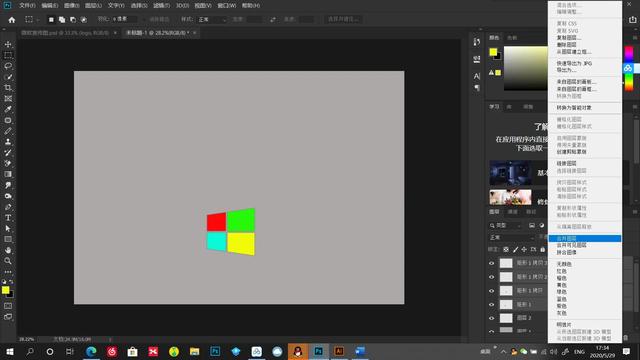Select the Eyedropper tool

(8, 109)
